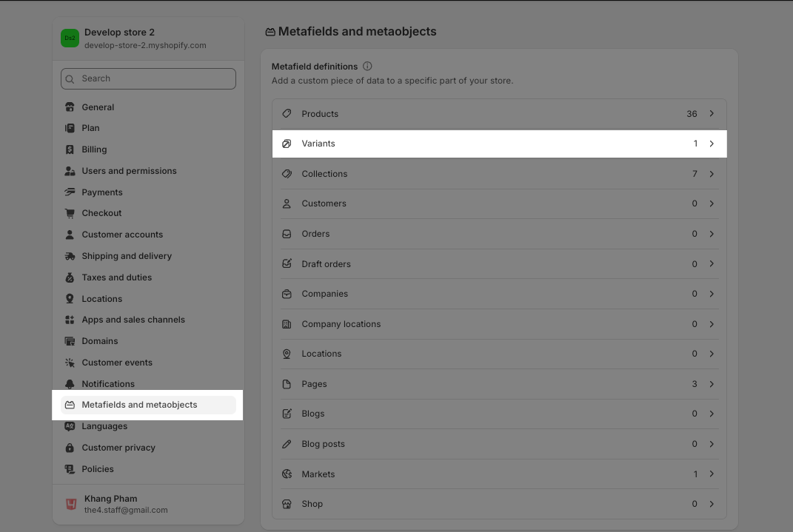The width and height of the screenshot is (793, 532).
Task: Open the Orders metafield definitions
Action: (315, 234)
